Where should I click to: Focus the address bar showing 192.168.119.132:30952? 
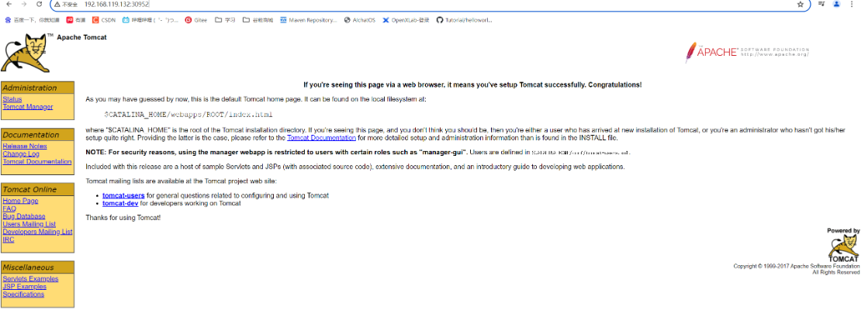point(432,4)
